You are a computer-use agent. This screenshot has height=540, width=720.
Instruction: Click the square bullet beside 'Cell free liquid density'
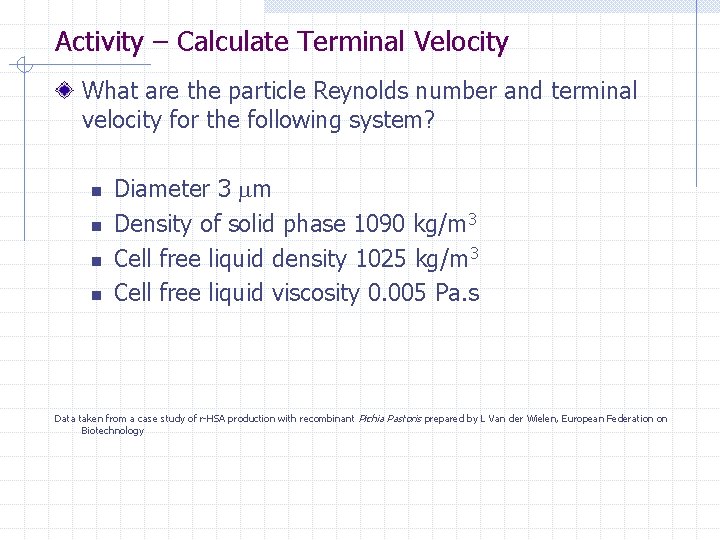96,261
